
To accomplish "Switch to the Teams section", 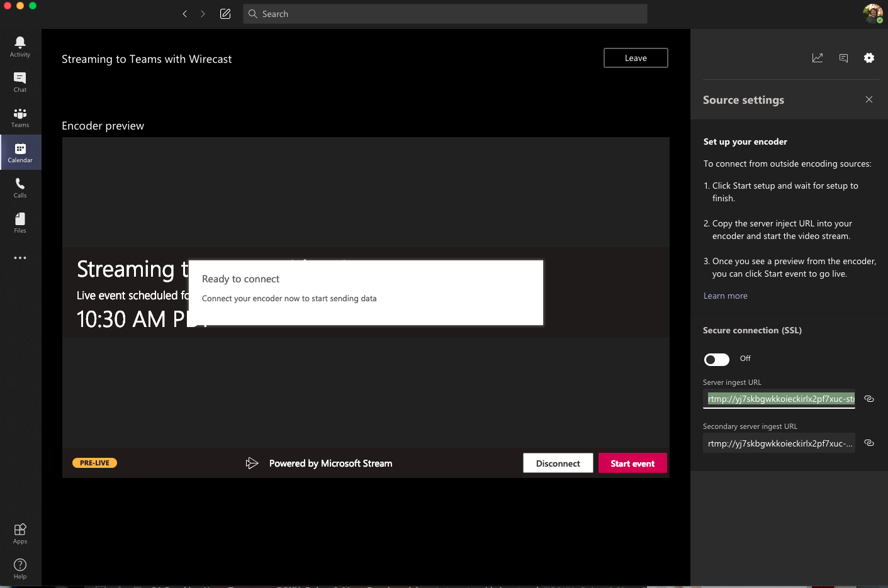I will (20, 116).
